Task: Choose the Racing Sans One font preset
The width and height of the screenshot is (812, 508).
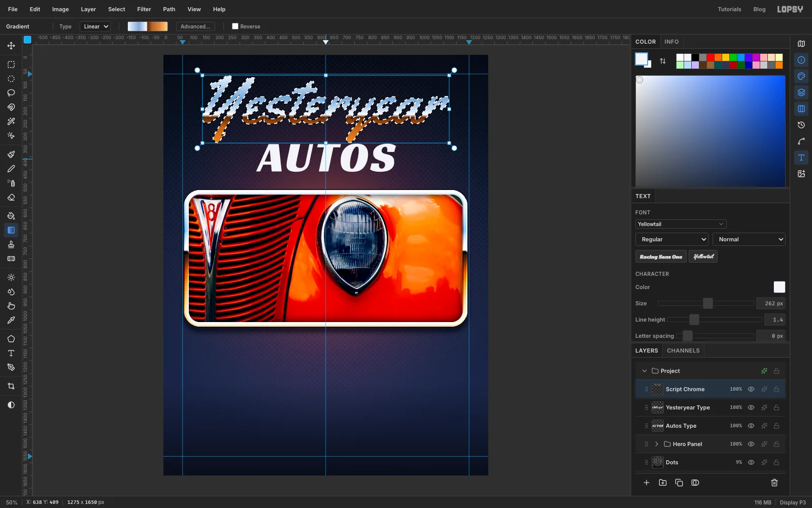Action: [661, 257]
